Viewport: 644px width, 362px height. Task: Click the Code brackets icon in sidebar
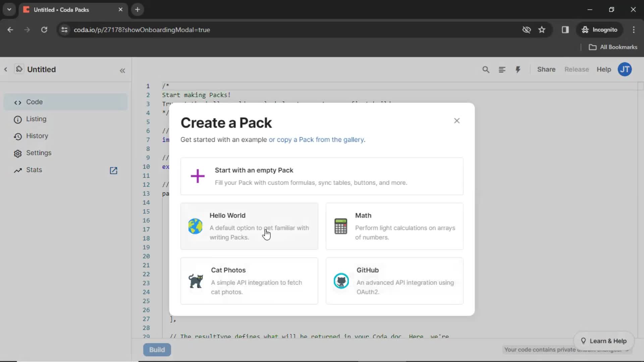(x=17, y=103)
